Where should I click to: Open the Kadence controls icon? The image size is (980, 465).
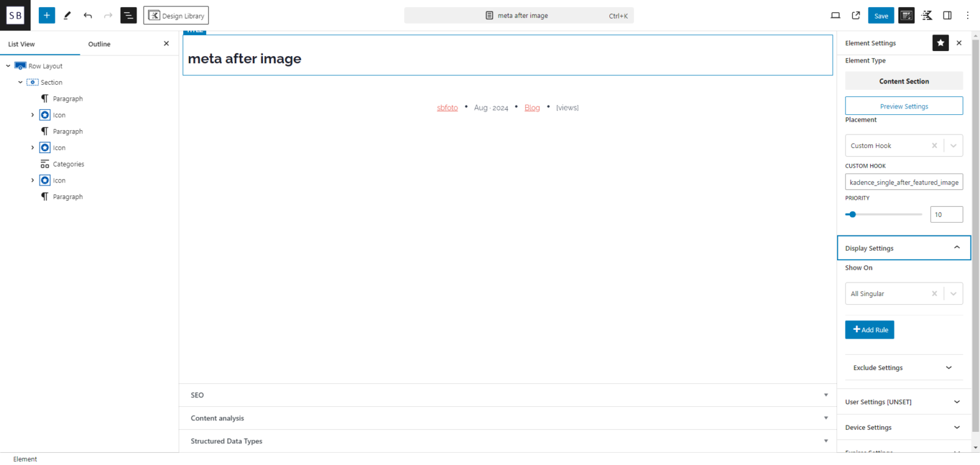point(927,15)
